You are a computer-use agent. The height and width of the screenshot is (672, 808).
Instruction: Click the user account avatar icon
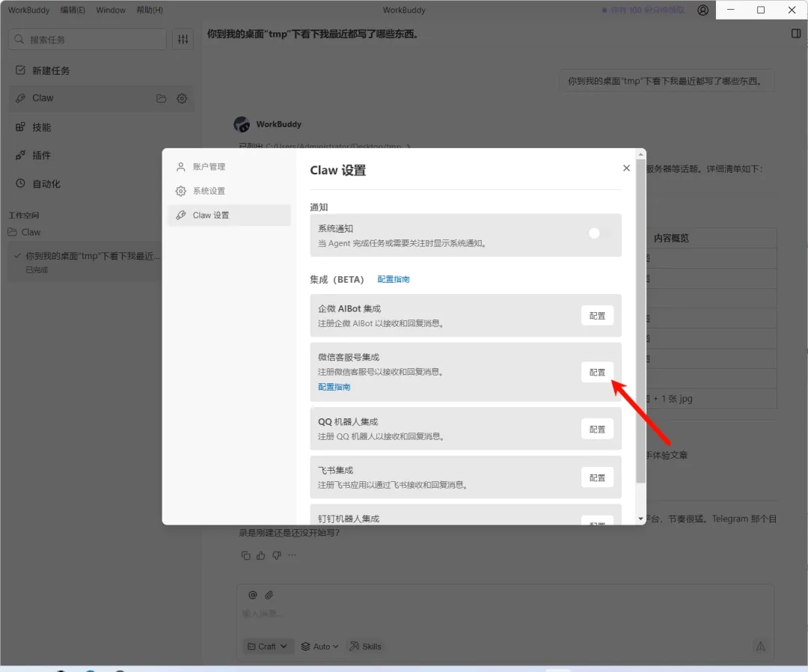pos(703,10)
